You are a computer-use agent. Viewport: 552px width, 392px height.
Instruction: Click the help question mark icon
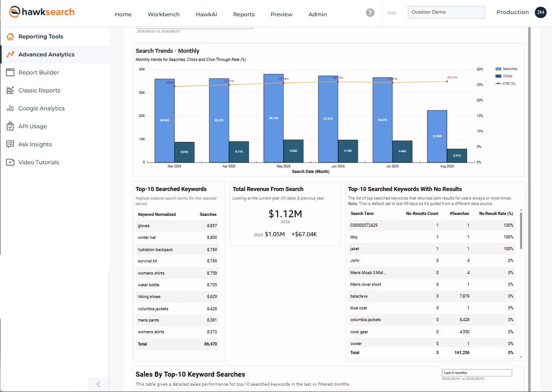click(370, 13)
